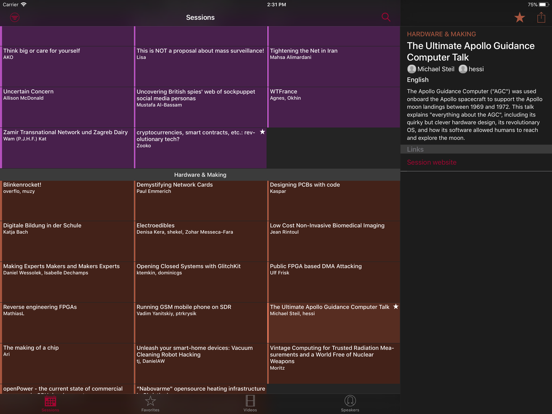
Task: Open session Vintage Computing for Trusted Radiation Measurements
Action: tap(334, 364)
